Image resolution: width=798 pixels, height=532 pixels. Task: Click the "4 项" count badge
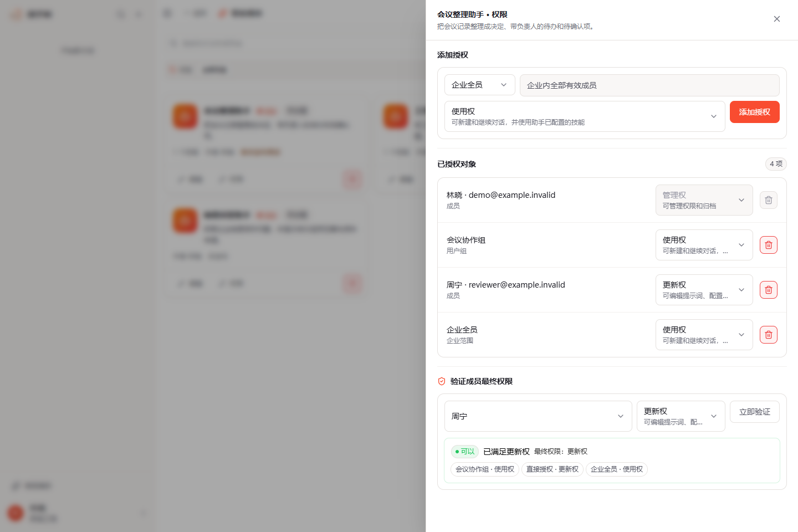(776, 164)
